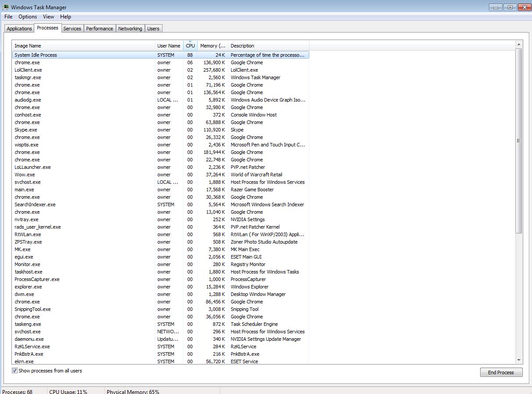Select svchost.exe using 296 K memory

pyautogui.click(x=160, y=332)
